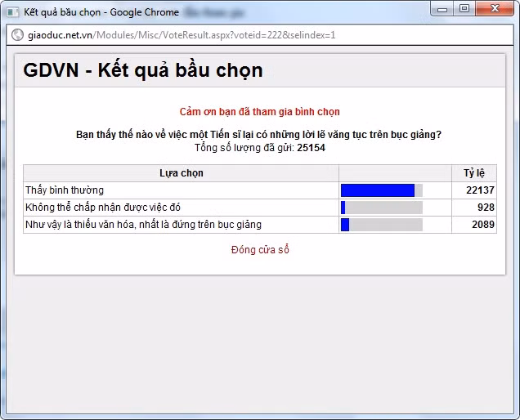Click the "Tỷ lệ" column header
The image size is (520, 420).
click(473, 173)
